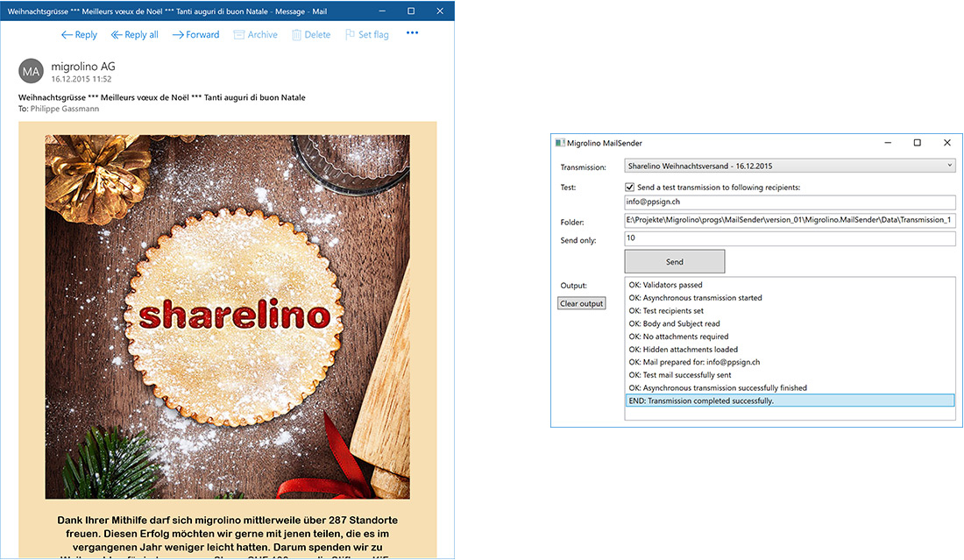Click the email date 16.12.2015 11:52
This screenshot has width=964, height=560.
click(x=82, y=79)
